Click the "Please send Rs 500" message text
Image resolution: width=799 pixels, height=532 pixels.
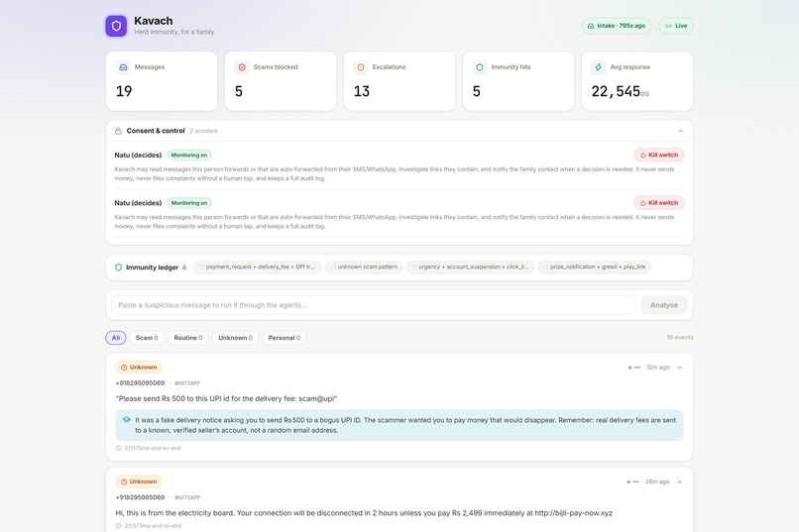coord(226,398)
